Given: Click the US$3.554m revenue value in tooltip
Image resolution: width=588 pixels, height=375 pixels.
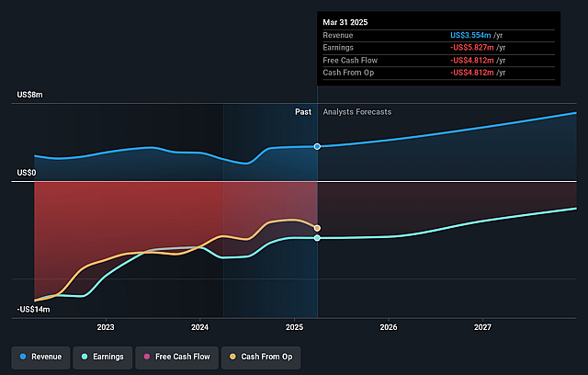Looking at the screenshot, I should 470,35.
